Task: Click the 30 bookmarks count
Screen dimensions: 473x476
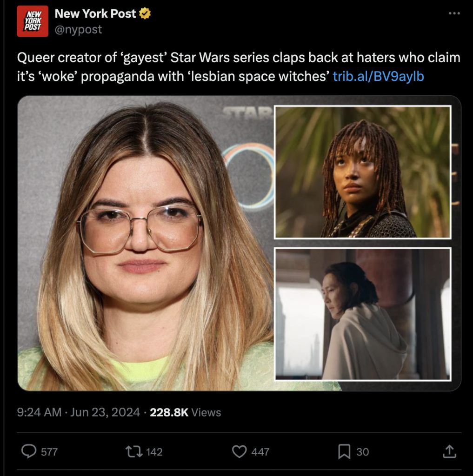Action: (362, 452)
